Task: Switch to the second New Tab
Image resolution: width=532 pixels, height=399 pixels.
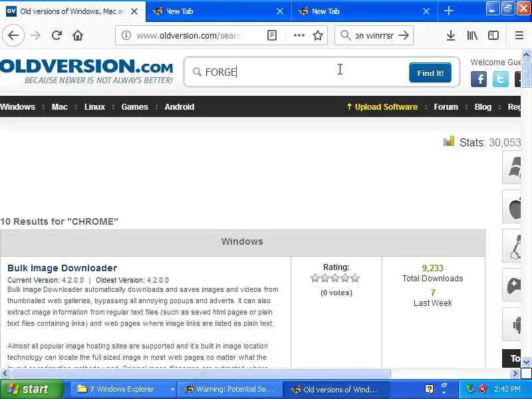Action: click(x=219, y=11)
